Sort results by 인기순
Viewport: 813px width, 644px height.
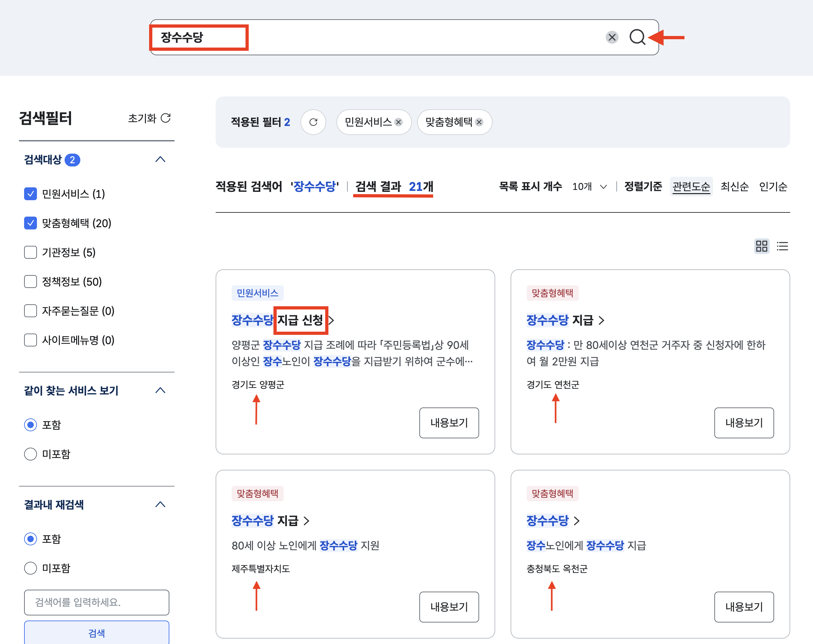coord(773,187)
